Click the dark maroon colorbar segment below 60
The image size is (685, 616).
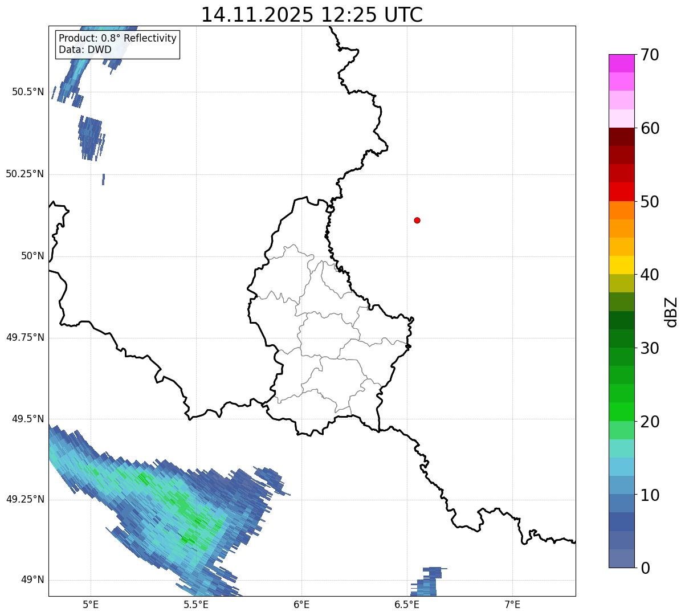point(622,137)
